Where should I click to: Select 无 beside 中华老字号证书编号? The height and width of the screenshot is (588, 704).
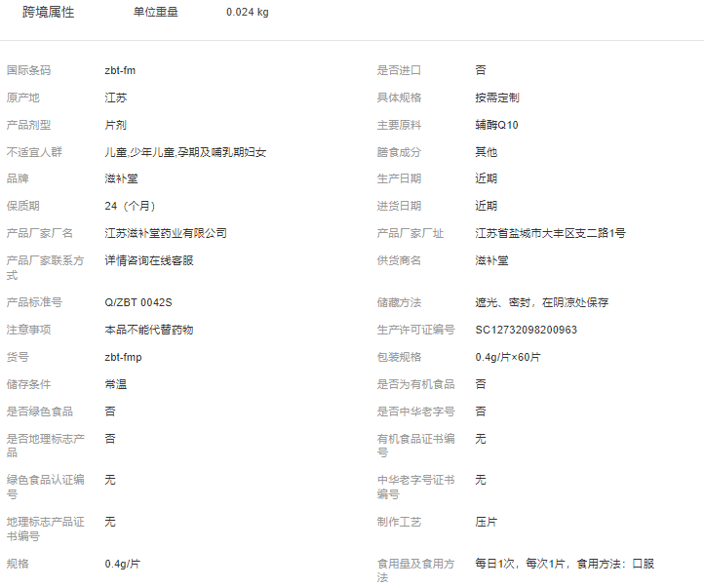click(481, 481)
